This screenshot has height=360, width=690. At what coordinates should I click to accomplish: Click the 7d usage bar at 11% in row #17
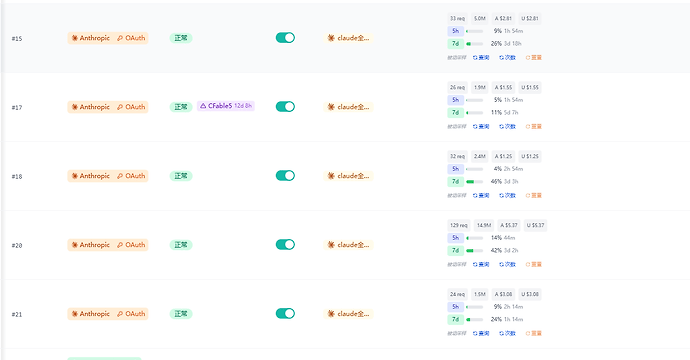474,113
